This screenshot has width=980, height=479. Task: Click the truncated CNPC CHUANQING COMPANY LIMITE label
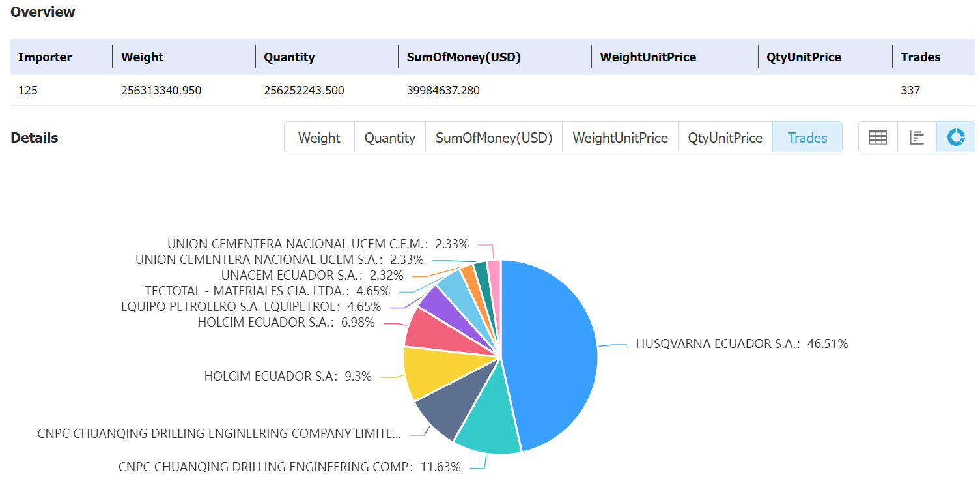219,433
